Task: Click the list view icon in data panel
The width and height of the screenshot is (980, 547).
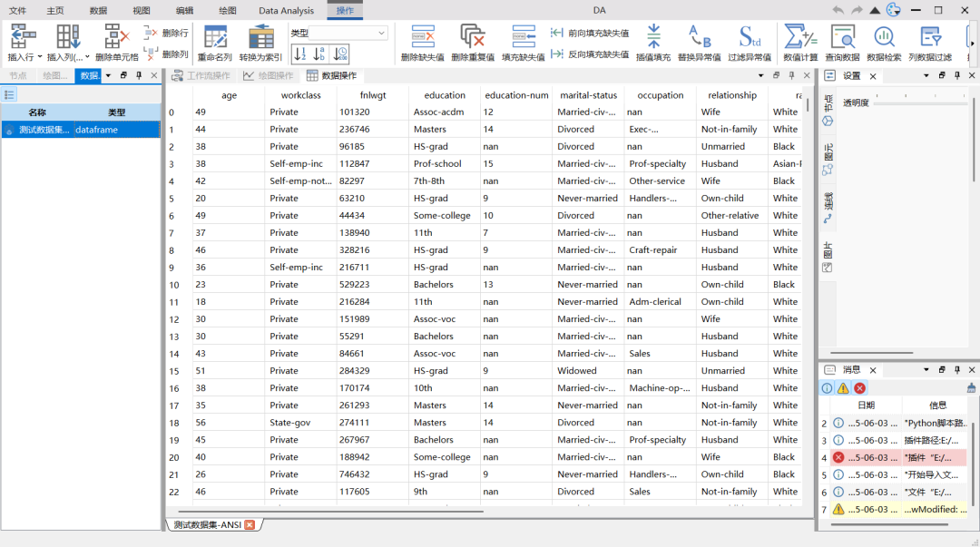Action: pos(9,95)
